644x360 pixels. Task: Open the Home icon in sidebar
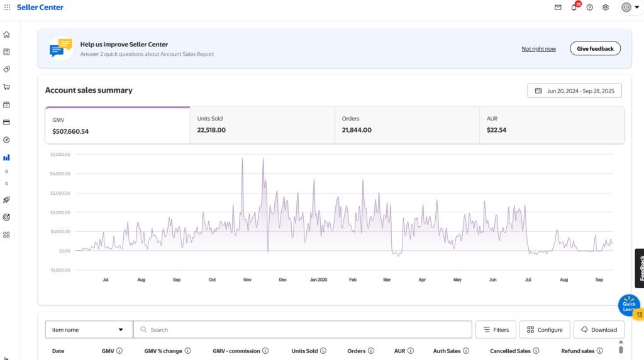(x=7, y=35)
